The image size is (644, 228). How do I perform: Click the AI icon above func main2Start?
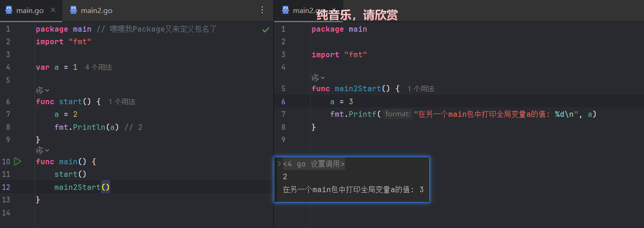(x=315, y=78)
